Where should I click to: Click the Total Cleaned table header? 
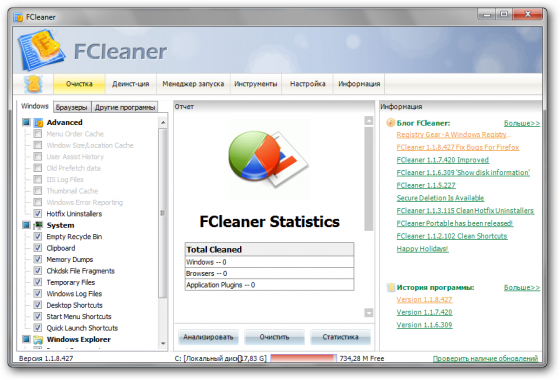tap(269, 250)
